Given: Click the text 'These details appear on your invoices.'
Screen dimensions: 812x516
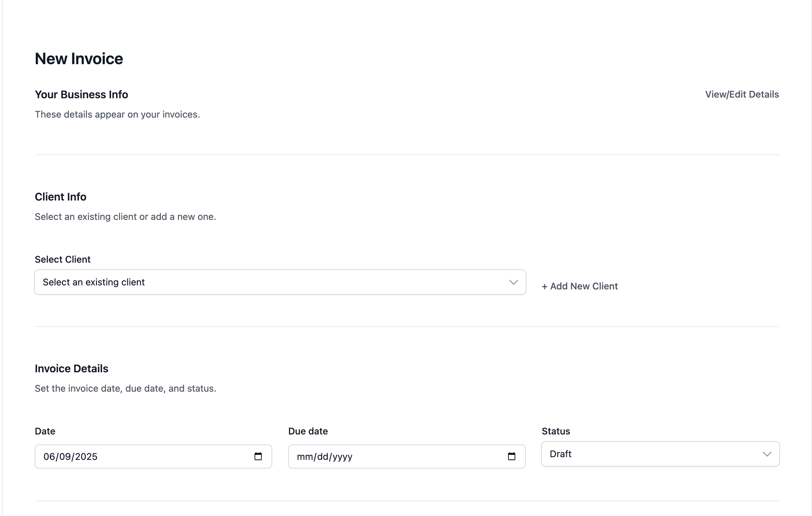Looking at the screenshot, I should click(x=117, y=115).
